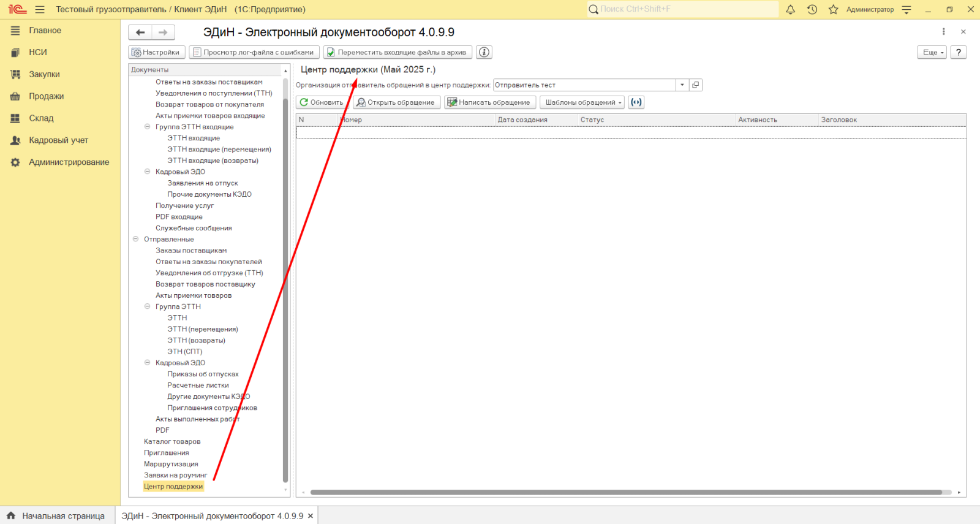
Task: Click the Обновить button
Action: click(x=322, y=102)
